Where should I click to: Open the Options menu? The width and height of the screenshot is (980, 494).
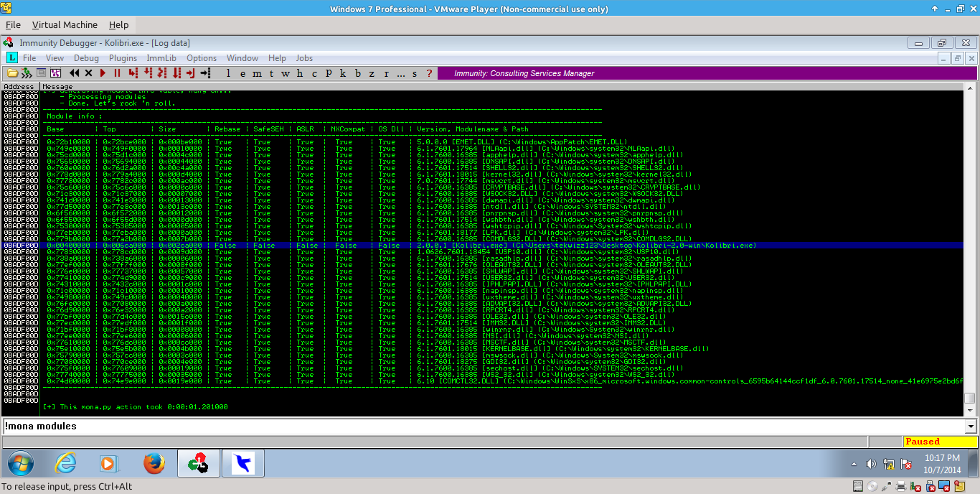tap(202, 58)
